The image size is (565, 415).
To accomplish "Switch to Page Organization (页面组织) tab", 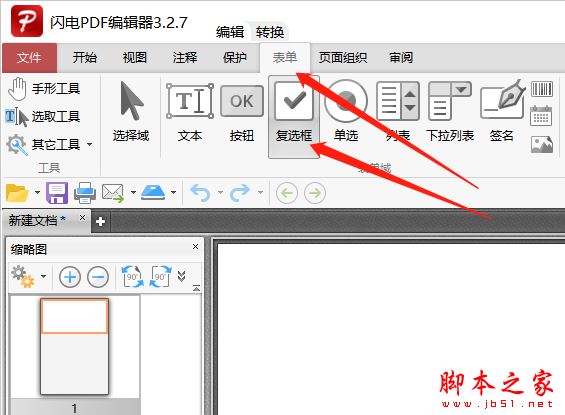I will (x=343, y=58).
